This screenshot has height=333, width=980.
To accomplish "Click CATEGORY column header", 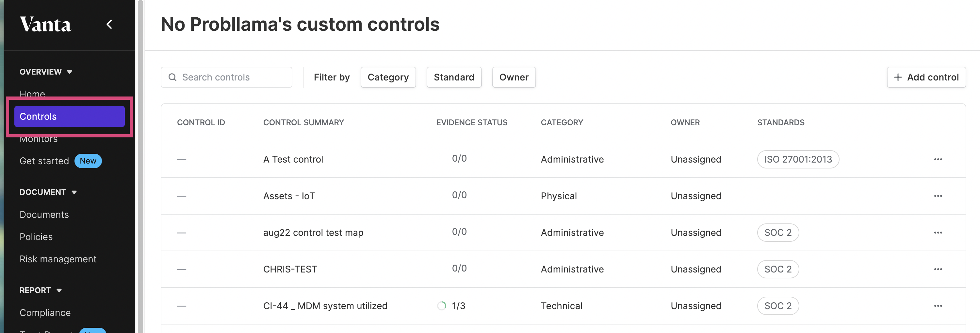I will point(562,122).
